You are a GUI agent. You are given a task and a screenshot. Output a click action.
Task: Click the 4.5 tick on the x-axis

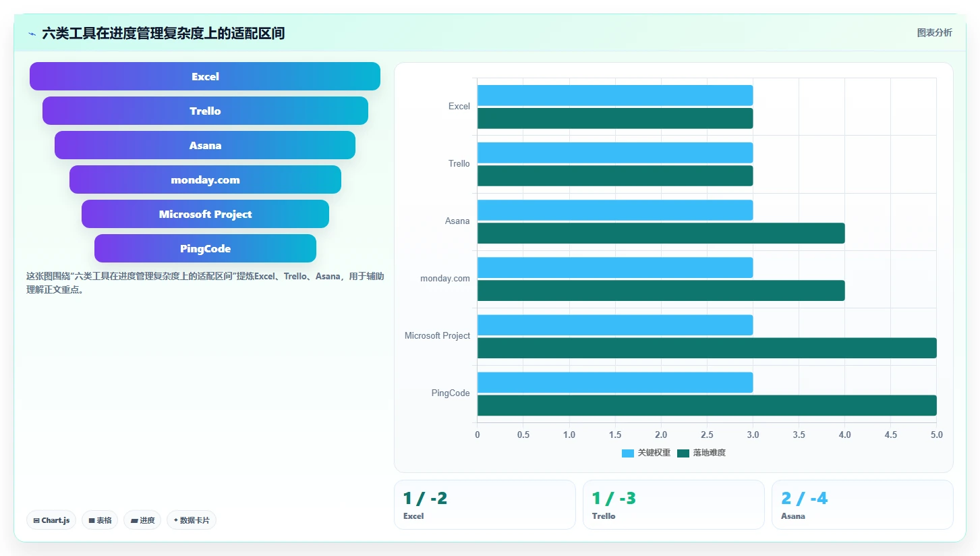coord(890,435)
